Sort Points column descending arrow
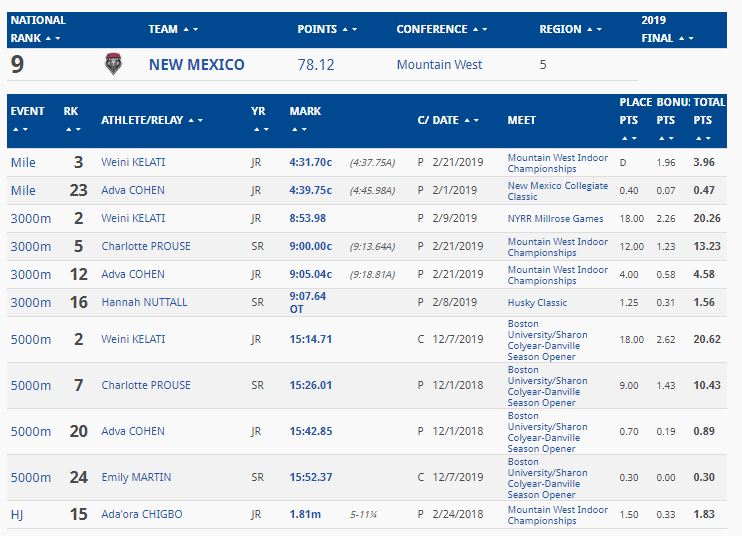Image resolution: width=742 pixels, height=536 pixels. coord(354,29)
